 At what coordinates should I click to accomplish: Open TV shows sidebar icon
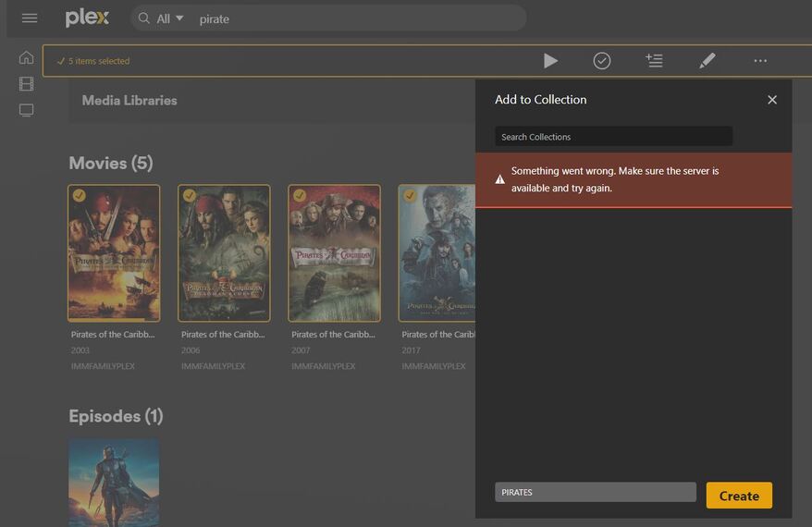[27, 110]
